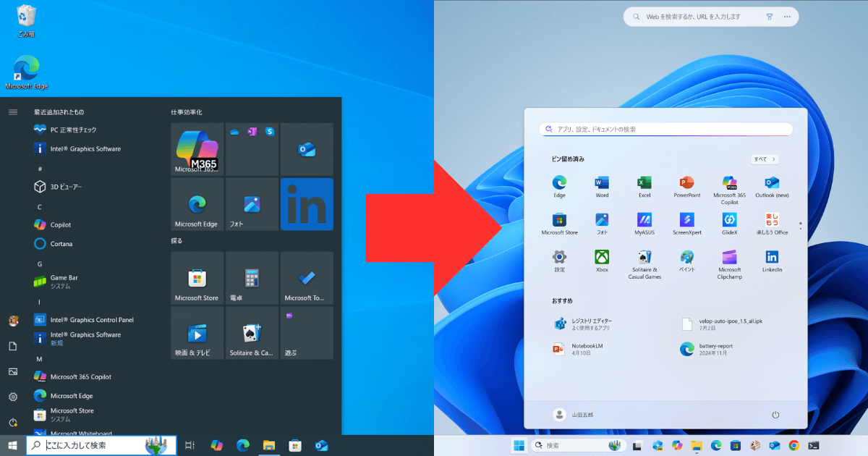
Task: Open Chrome on the Windows 11 taskbar
Action: (794, 445)
